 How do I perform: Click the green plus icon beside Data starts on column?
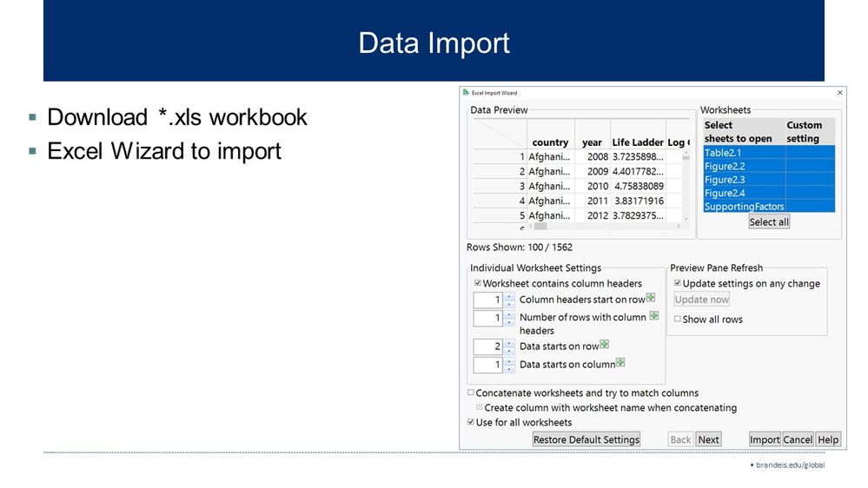coord(620,362)
